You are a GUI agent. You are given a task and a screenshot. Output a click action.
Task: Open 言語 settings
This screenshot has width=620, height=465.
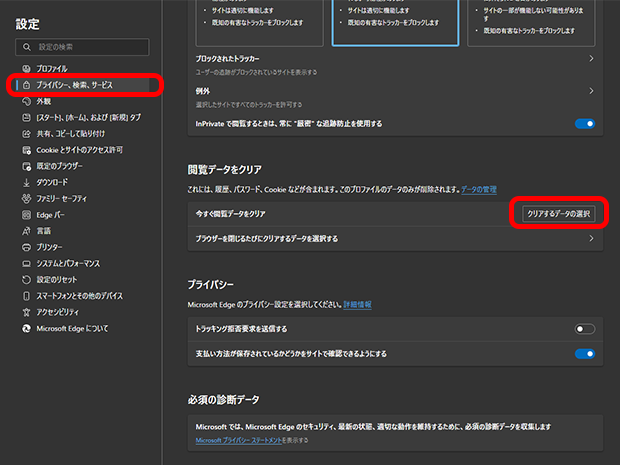[43, 231]
